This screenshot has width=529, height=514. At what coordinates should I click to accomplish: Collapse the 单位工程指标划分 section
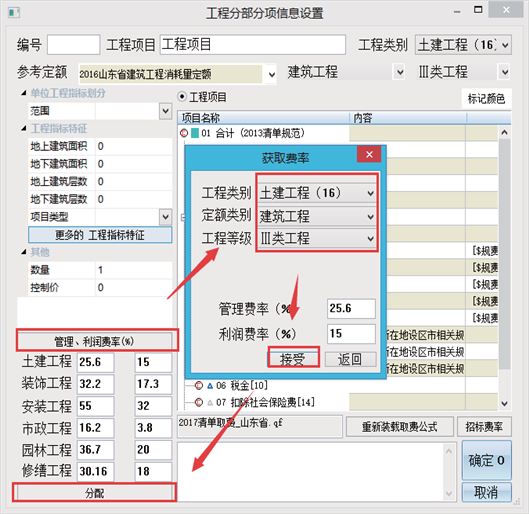click(x=23, y=93)
